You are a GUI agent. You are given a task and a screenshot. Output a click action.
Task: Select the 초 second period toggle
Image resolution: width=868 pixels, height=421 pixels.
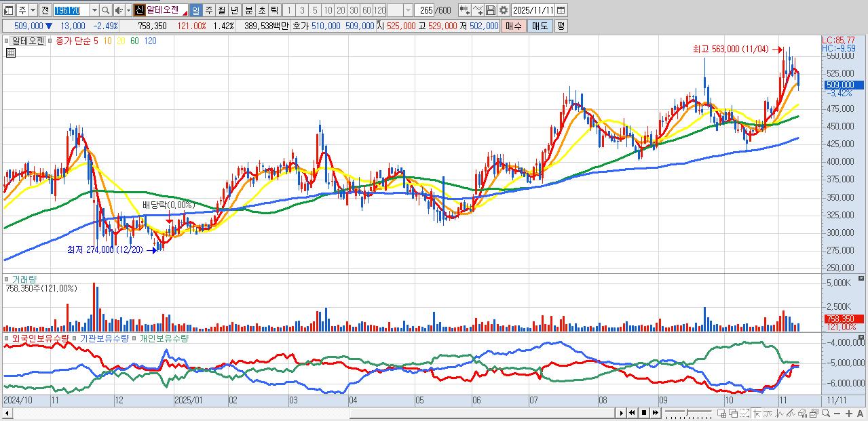click(x=261, y=10)
